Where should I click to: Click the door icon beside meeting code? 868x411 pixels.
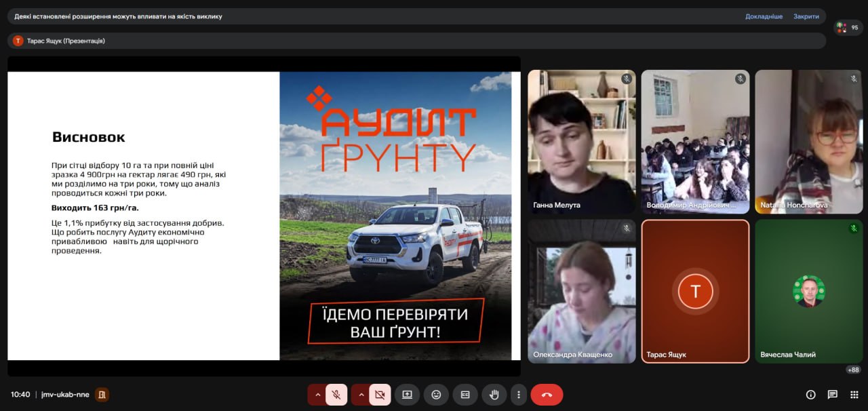[102, 394]
